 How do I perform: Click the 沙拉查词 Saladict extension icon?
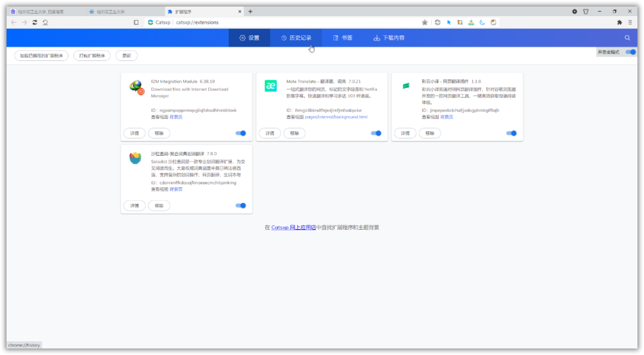pos(135,158)
